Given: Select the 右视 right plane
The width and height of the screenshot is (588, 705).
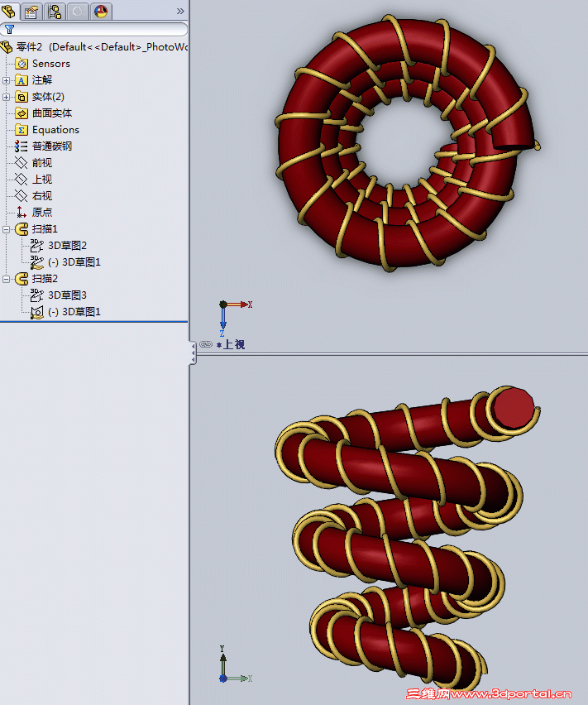Looking at the screenshot, I should coord(42,196).
